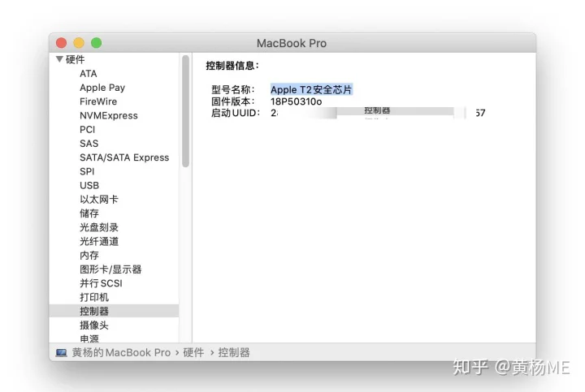The image size is (585, 392).
Task: Select the highlighted 控制器 sidebar row
Action: (114, 311)
